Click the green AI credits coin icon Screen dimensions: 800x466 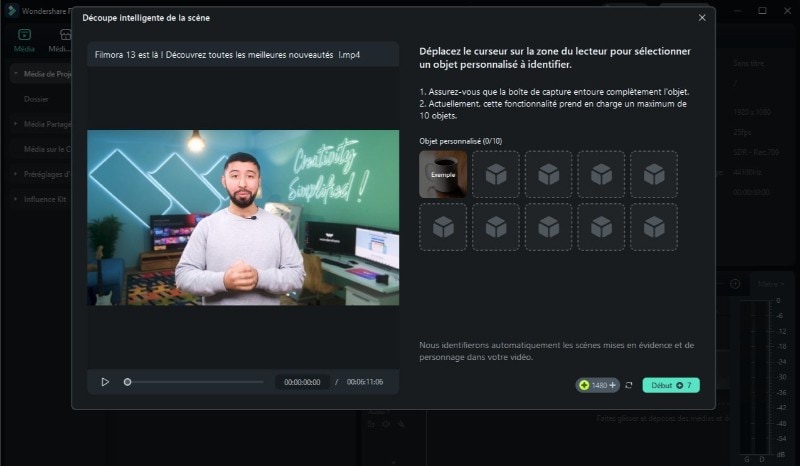tap(584, 385)
